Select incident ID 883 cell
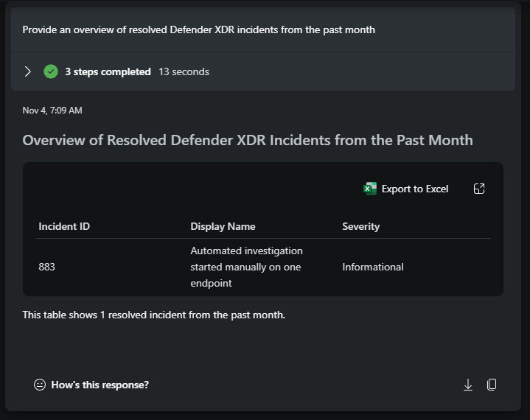This screenshot has height=420, width=530. (x=46, y=267)
